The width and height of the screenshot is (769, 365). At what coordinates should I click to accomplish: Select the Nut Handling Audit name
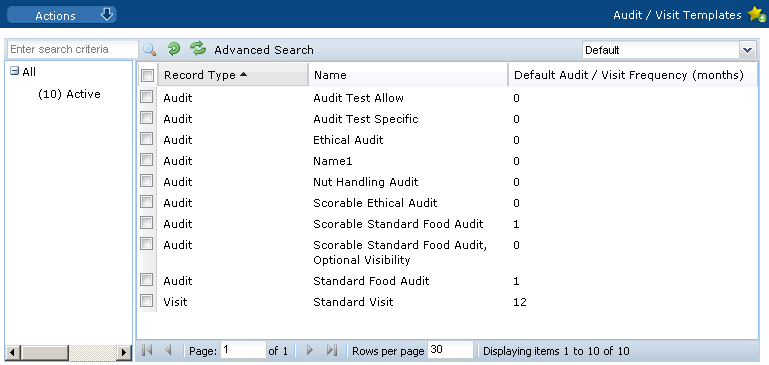366,182
